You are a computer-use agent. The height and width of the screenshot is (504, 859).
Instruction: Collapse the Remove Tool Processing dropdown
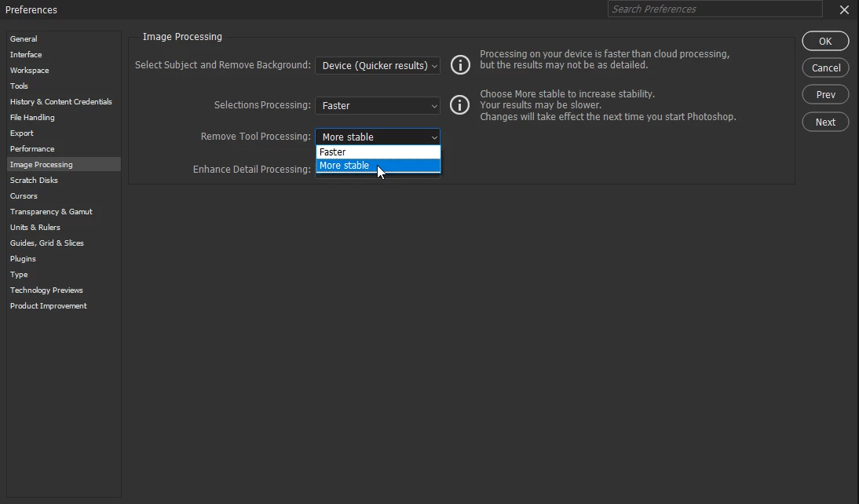(378, 137)
